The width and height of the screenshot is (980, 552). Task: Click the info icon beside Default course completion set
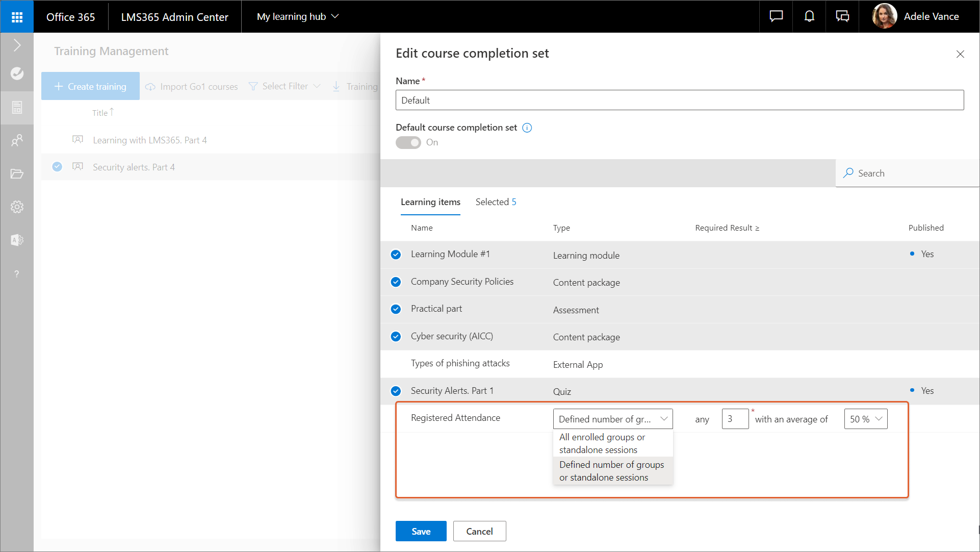click(x=527, y=128)
